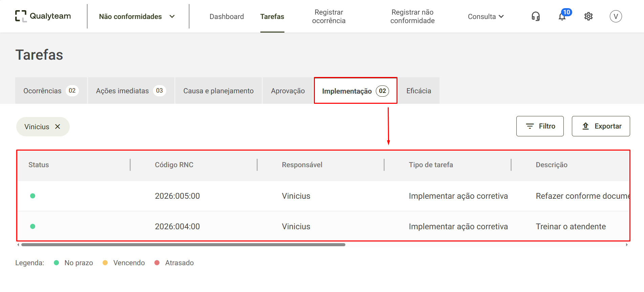
Task: Switch to the Ações imediatas tab
Action: tap(131, 91)
